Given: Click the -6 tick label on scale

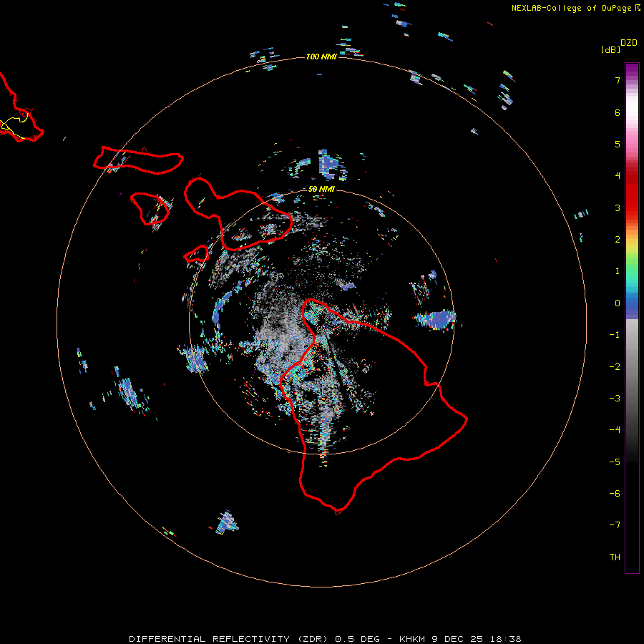Looking at the screenshot, I should [x=615, y=494].
